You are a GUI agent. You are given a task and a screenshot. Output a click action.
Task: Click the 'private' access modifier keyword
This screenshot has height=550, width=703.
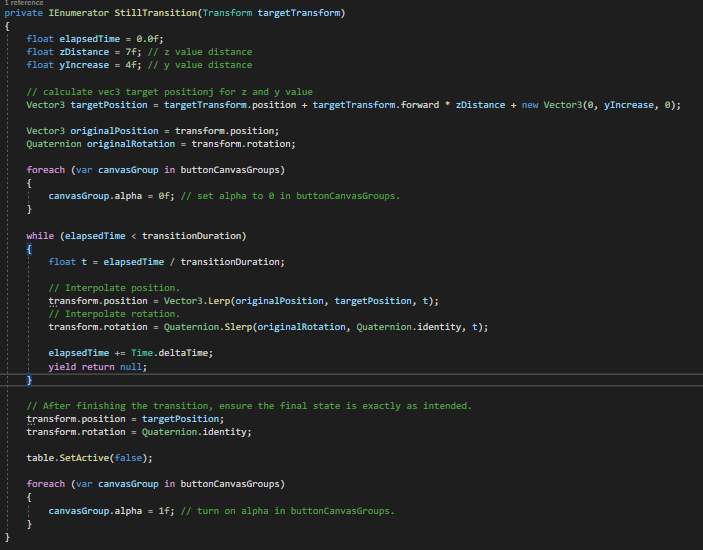[x=24, y=13]
